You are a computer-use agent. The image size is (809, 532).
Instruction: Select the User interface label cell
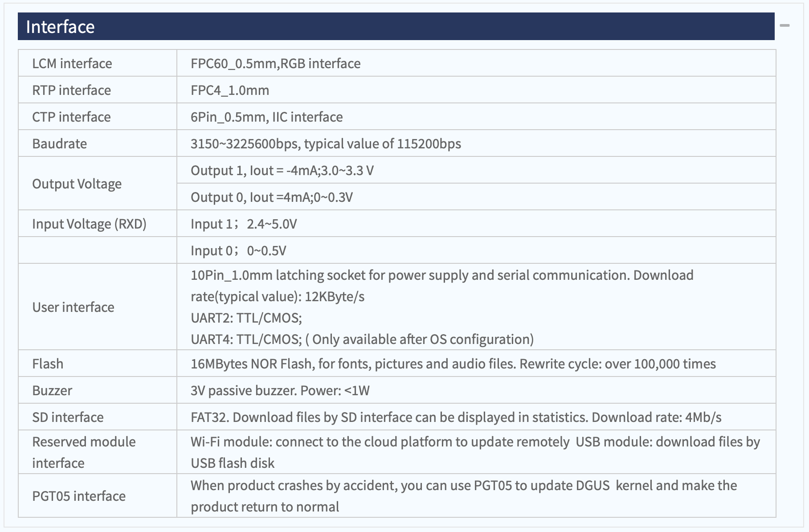[x=98, y=307]
